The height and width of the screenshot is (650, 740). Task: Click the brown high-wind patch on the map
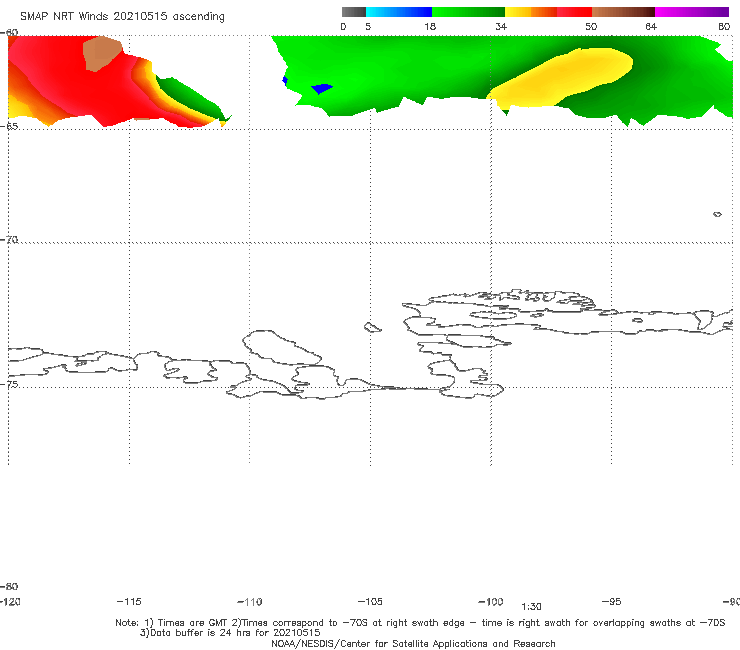pyautogui.click(x=102, y=53)
